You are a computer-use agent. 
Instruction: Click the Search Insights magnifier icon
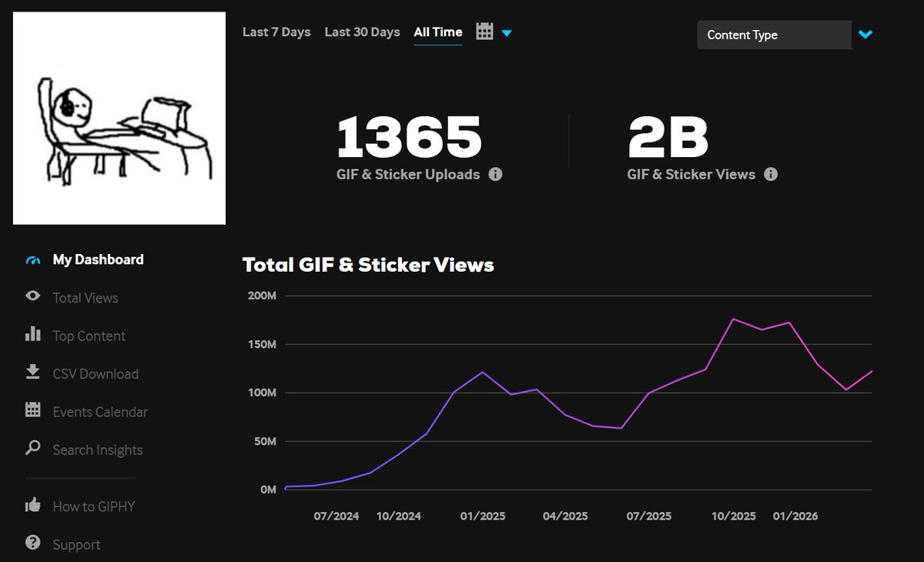coord(32,447)
